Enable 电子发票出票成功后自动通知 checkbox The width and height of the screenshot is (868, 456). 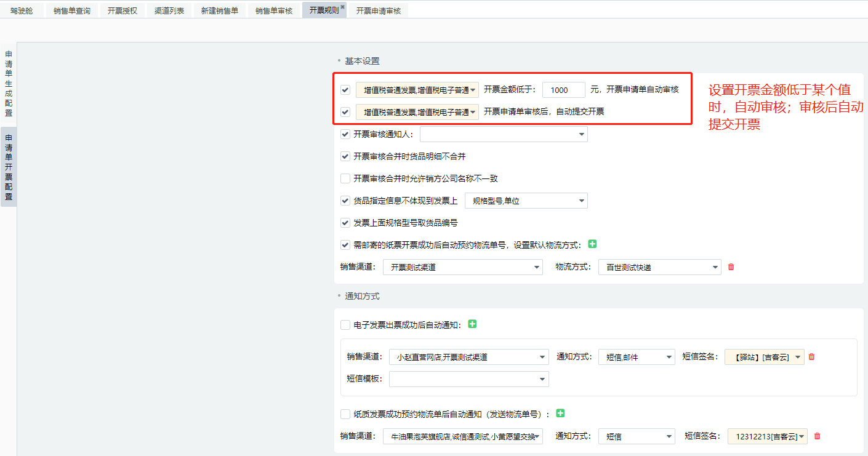(345, 325)
